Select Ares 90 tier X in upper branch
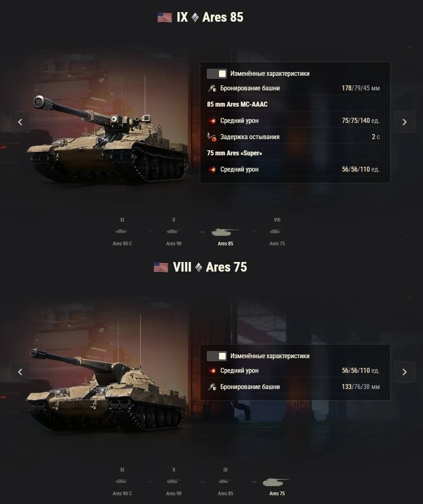 click(174, 232)
